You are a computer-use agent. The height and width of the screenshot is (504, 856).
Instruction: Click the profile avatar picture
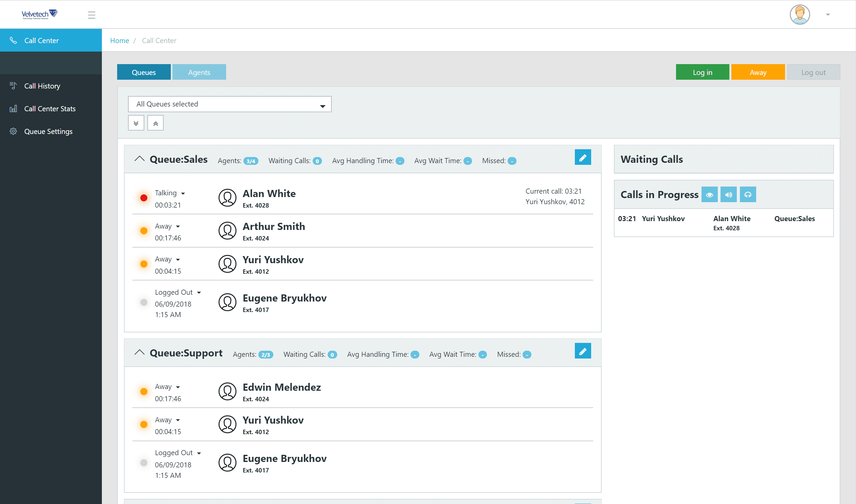click(800, 14)
